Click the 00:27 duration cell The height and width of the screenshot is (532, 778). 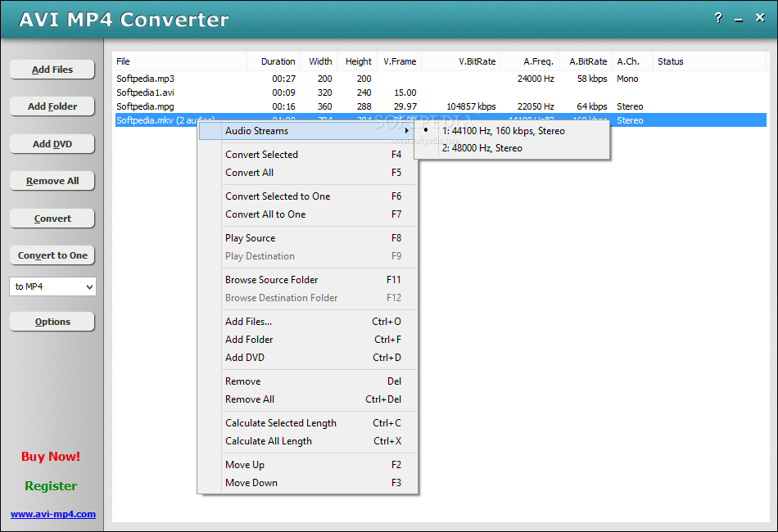[x=284, y=79]
